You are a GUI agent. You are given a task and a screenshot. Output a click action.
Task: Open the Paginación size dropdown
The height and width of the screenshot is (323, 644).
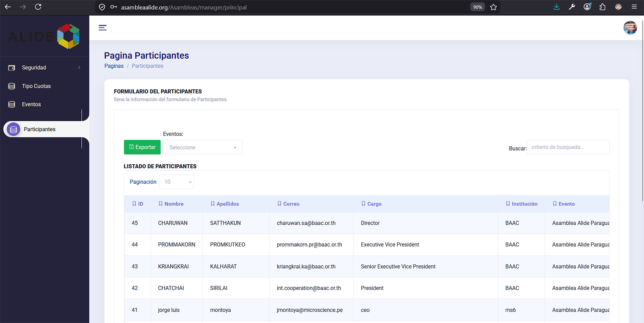click(x=177, y=182)
